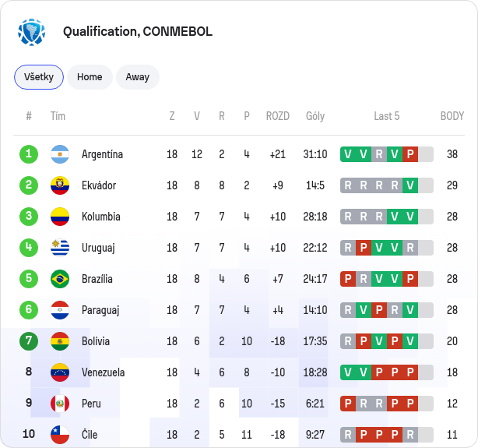
Task: Click the CONMEBOL qualification logo
Action: point(31,32)
